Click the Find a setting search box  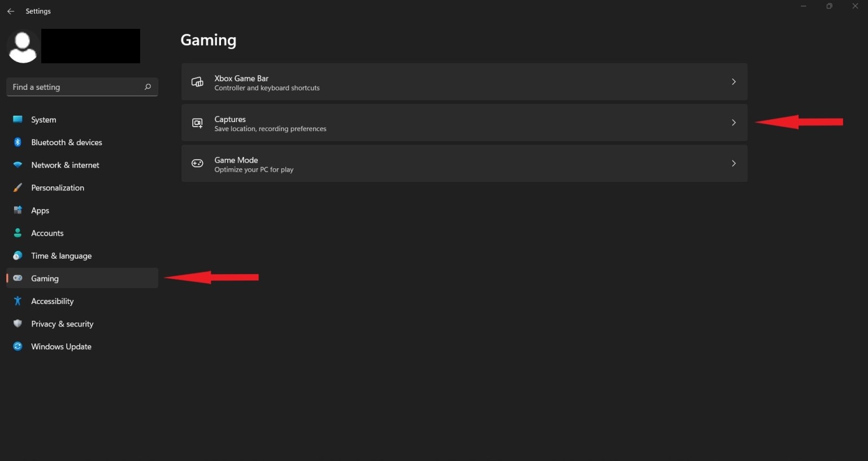point(82,87)
